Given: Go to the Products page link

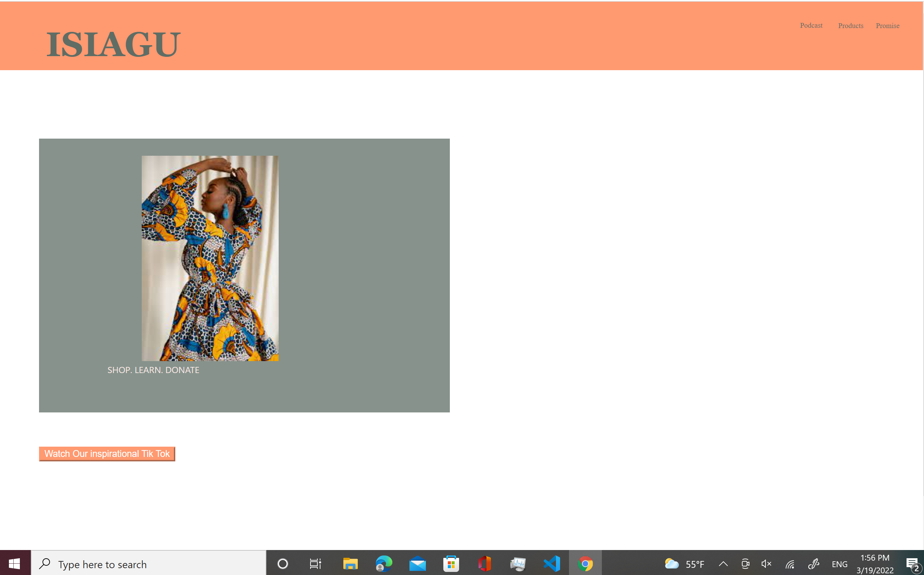Looking at the screenshot, I should [x=850, y=26].
